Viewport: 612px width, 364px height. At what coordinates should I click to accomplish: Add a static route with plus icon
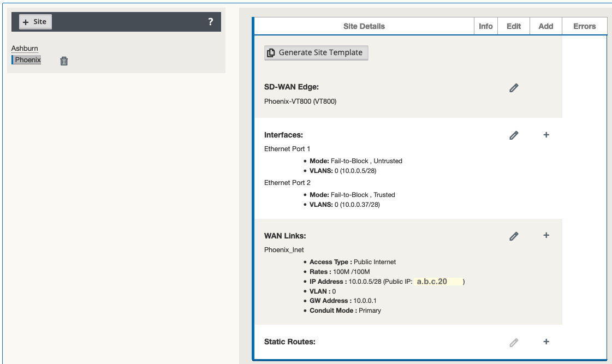(x=546, y=342)
